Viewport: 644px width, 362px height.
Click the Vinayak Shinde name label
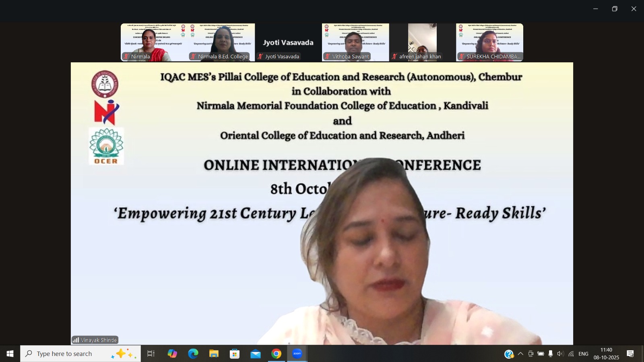(x=95, y=340)
